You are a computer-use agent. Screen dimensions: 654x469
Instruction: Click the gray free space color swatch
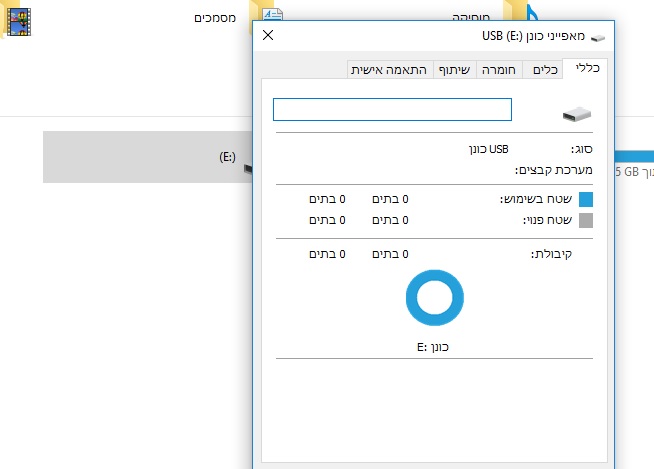586,220
